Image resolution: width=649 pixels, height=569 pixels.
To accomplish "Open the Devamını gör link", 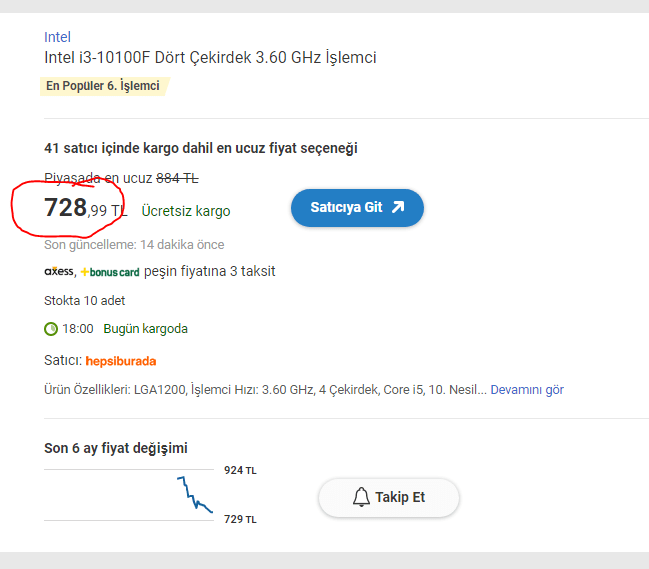I will (x=527, y=390).
